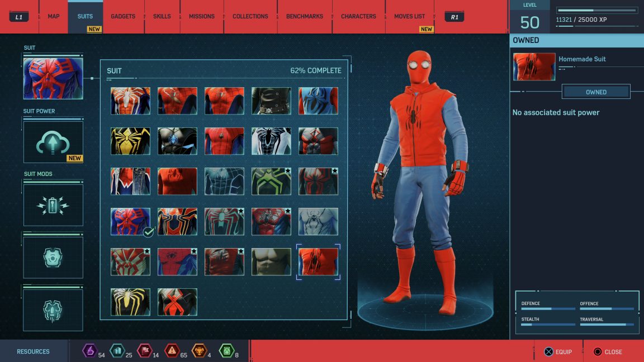Image resolution: width=644 pixels, height=362 pixels.
Task: Select the Scarlet Spider blue hoodie suit
Action: click(x=318, y=101)
